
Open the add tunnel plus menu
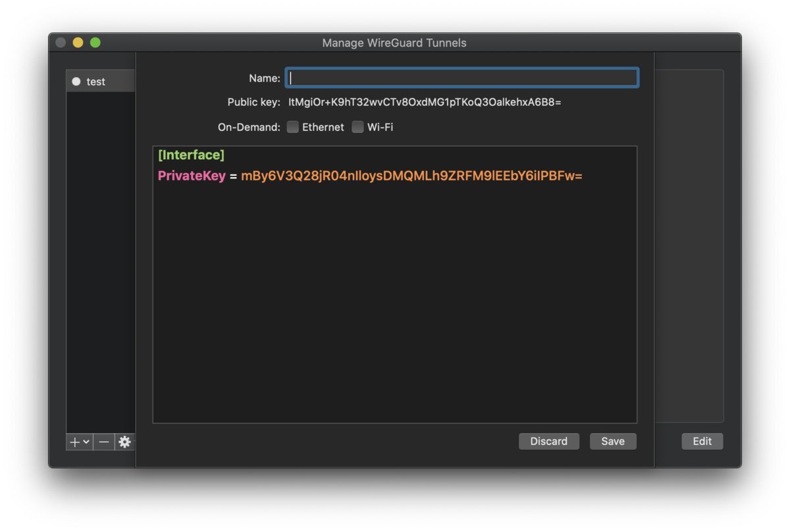coord(80,442)
